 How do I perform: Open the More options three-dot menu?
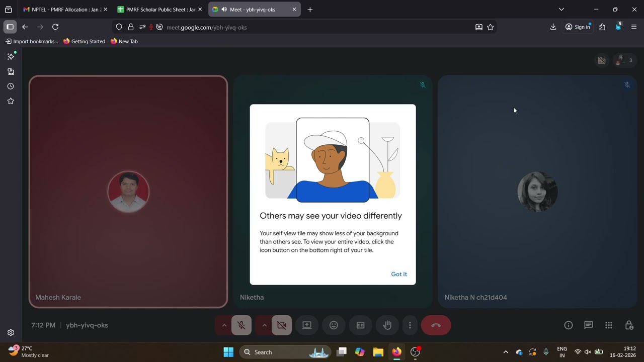(410, 325)
